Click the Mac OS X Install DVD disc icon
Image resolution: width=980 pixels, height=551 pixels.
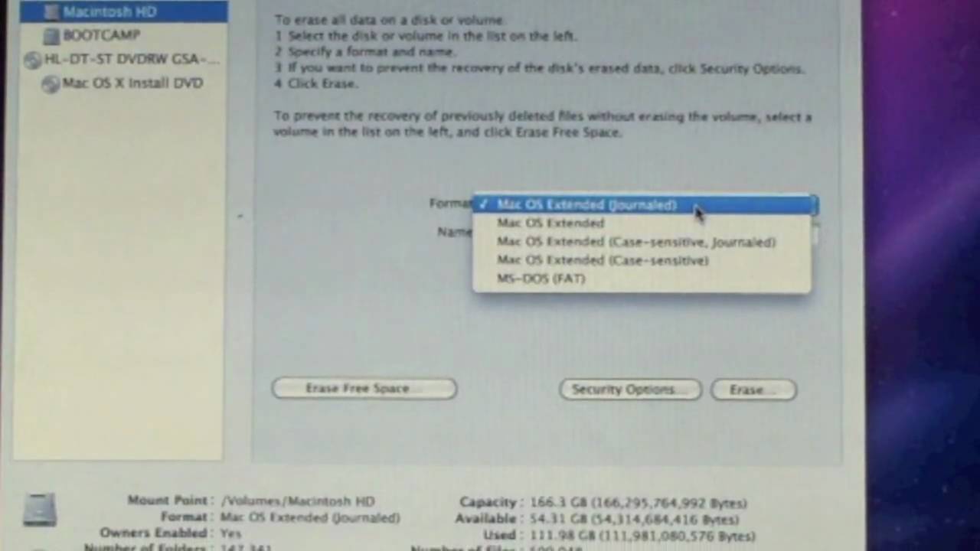(51, 83)
